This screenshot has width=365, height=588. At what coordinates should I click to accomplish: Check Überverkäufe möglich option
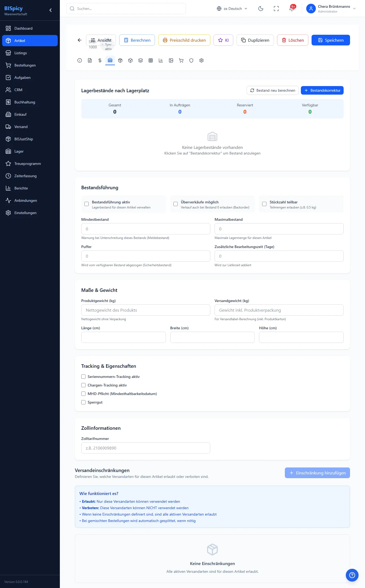[176, 204]
